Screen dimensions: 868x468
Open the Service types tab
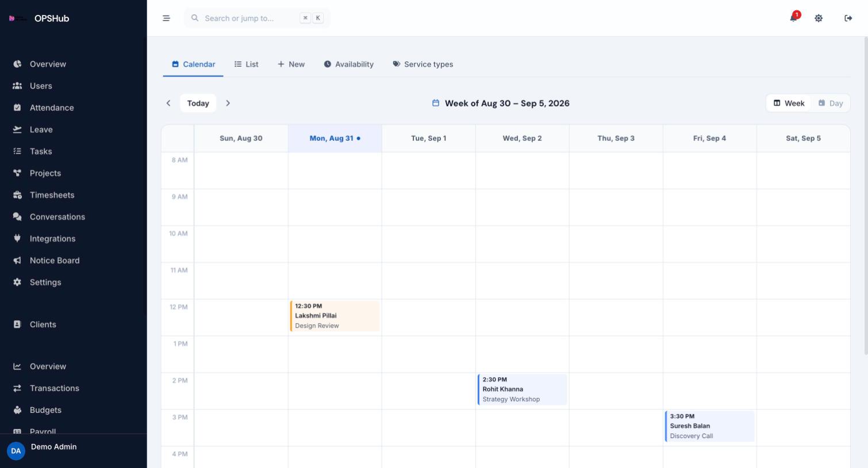click(423, 64)
